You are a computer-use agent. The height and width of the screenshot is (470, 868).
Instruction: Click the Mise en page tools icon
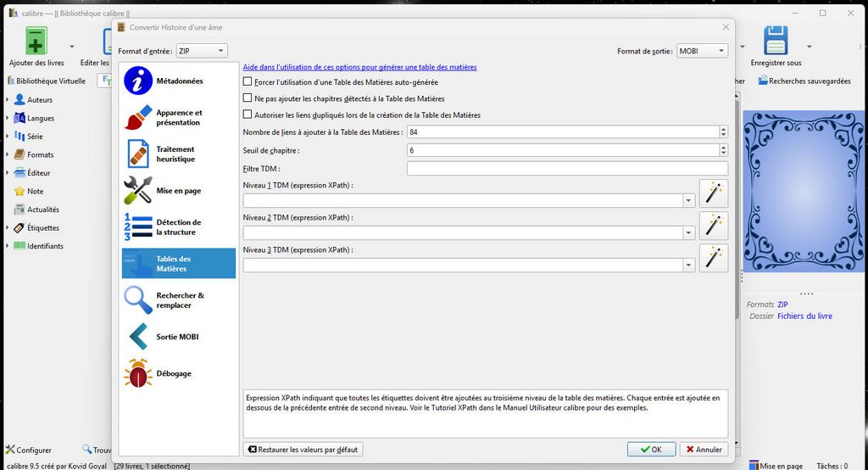point(138,191)
